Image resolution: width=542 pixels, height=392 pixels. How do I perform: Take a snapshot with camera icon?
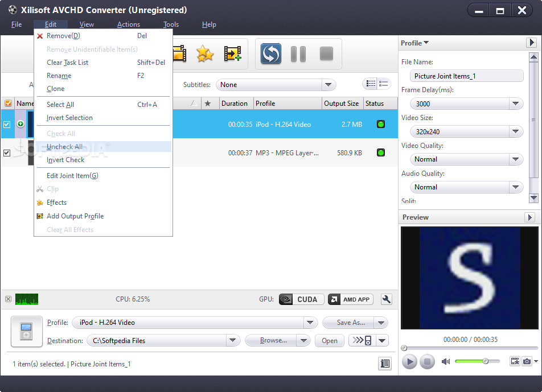click(527, 361)
